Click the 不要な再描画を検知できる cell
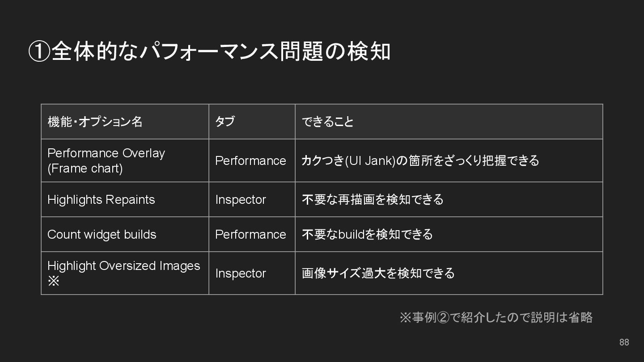The width and height of the screenshot is (644, 362). coord(449,199)
